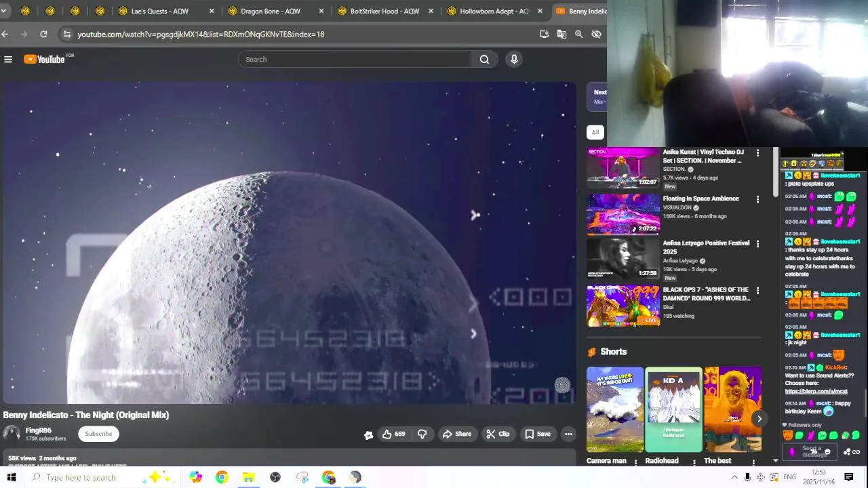Open the FingR86 channel name link
868x488 pixels.
click(38, 430)
